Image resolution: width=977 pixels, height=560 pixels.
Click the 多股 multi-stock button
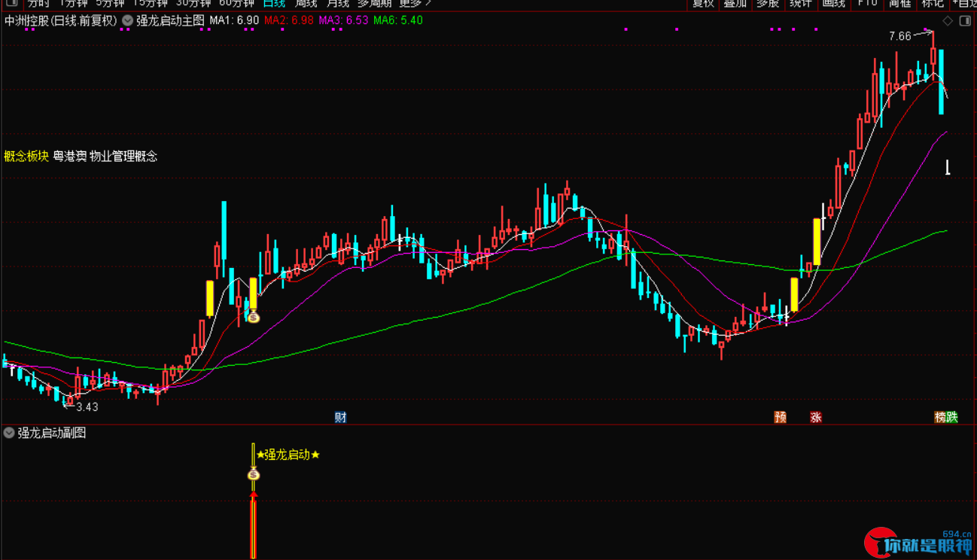768,3
